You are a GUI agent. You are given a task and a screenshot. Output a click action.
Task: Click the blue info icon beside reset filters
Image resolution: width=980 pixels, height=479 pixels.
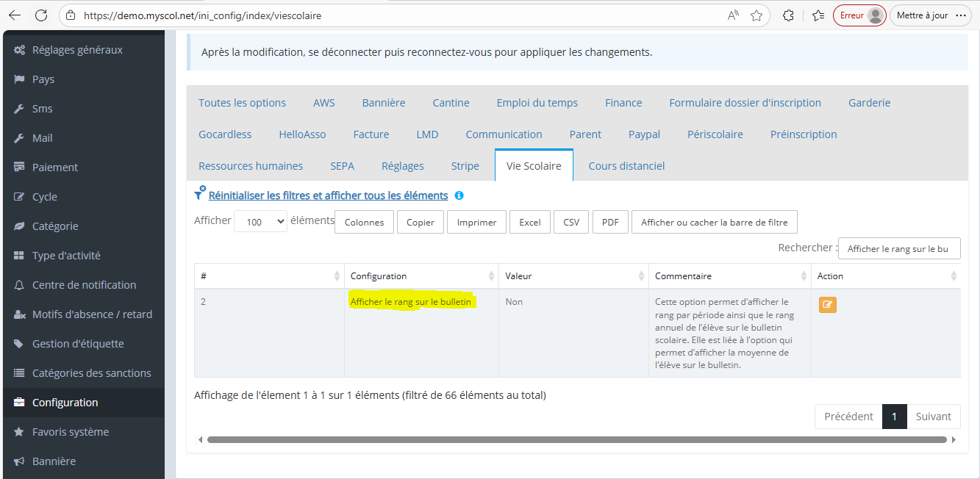click(x=459, y=195)
